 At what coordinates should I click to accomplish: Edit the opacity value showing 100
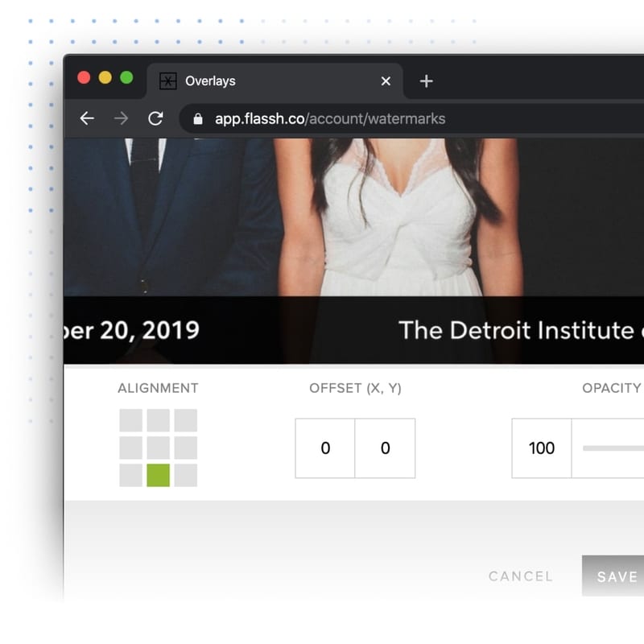541,448
